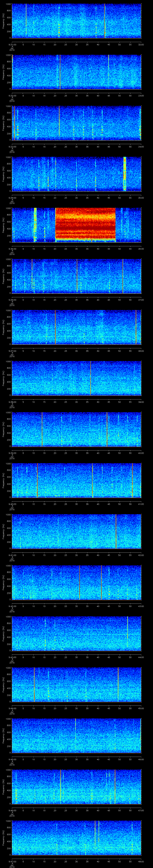
Task: Click the 9:39:00 time axis label
Action: pyautogui.click(x=12, y=453)
